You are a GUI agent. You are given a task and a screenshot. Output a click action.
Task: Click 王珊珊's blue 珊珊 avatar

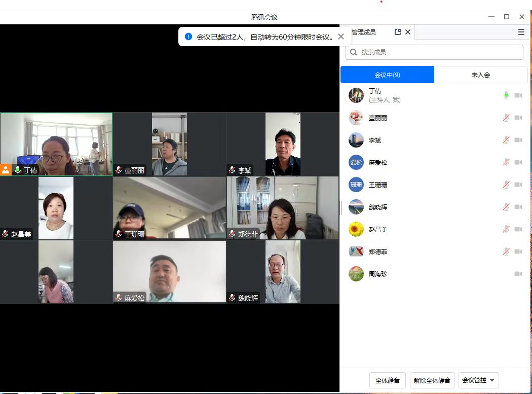(356, 185)
